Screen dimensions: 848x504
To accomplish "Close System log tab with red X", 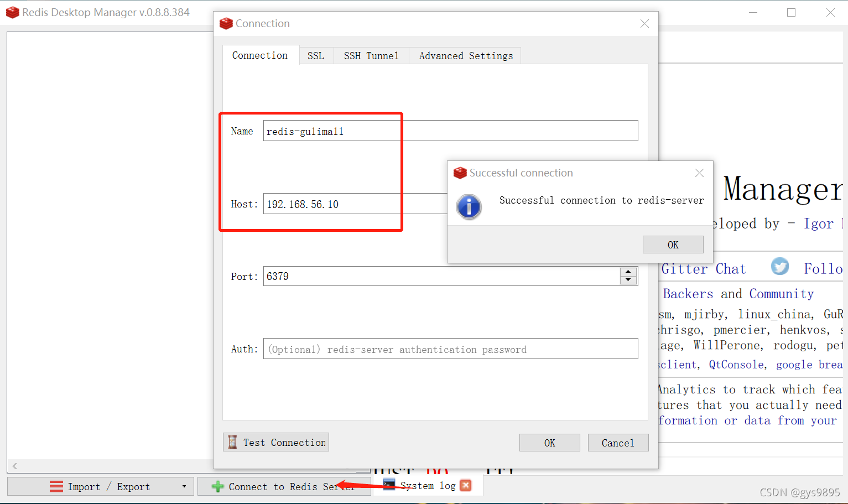I will tap(466, 485).
